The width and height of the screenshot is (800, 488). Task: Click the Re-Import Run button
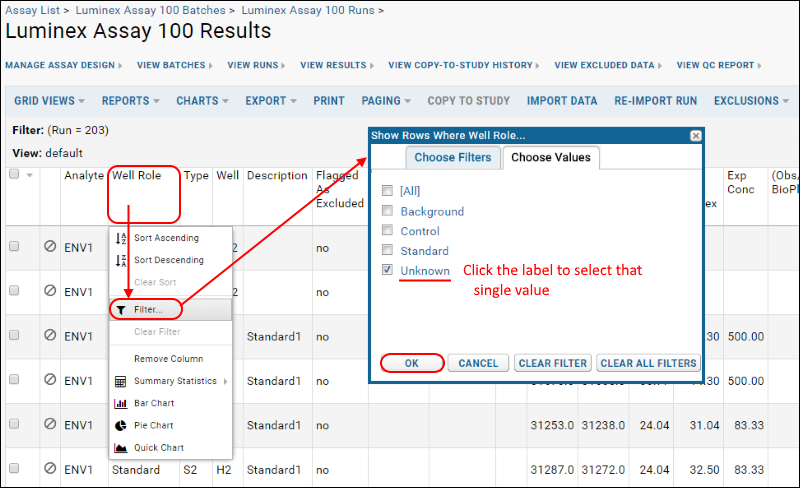click(x=656, y=101)
